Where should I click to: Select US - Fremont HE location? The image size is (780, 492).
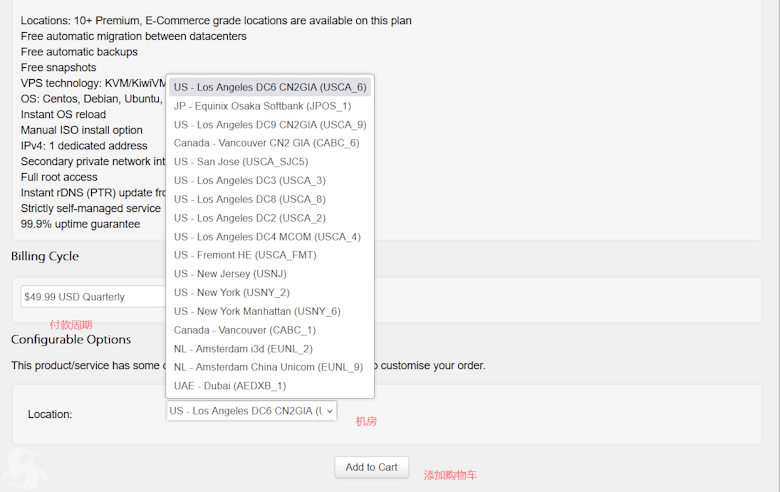coord(245,255)
